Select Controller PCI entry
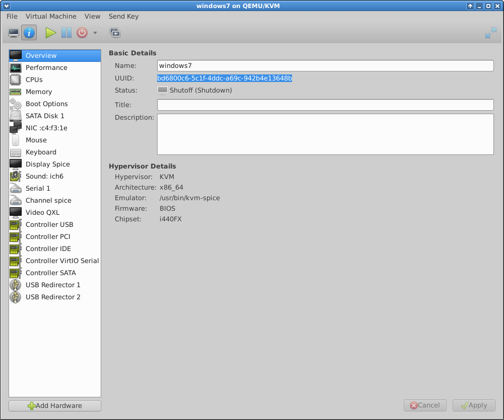 click(x=55, y=236)
